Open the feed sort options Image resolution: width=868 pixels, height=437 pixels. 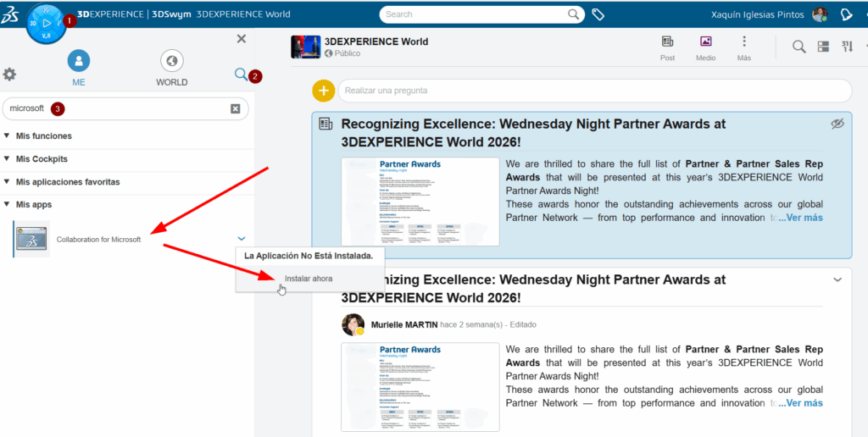click(847, 47)
